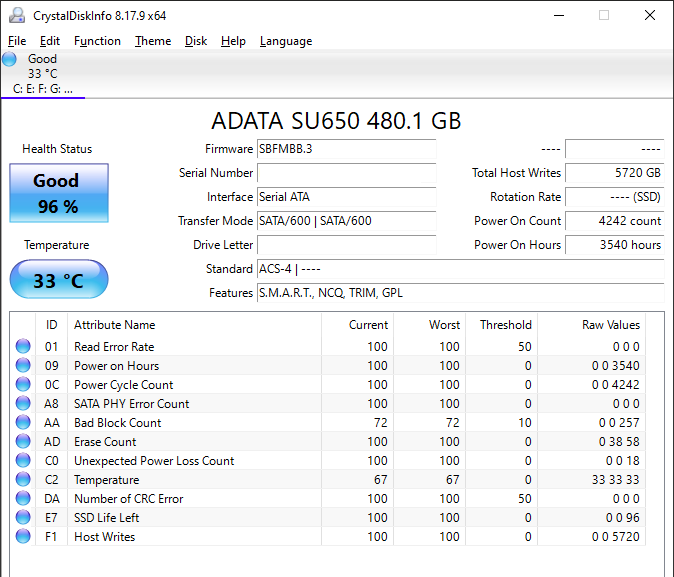Click status orb next to Temperature attribute

[23, 480]
